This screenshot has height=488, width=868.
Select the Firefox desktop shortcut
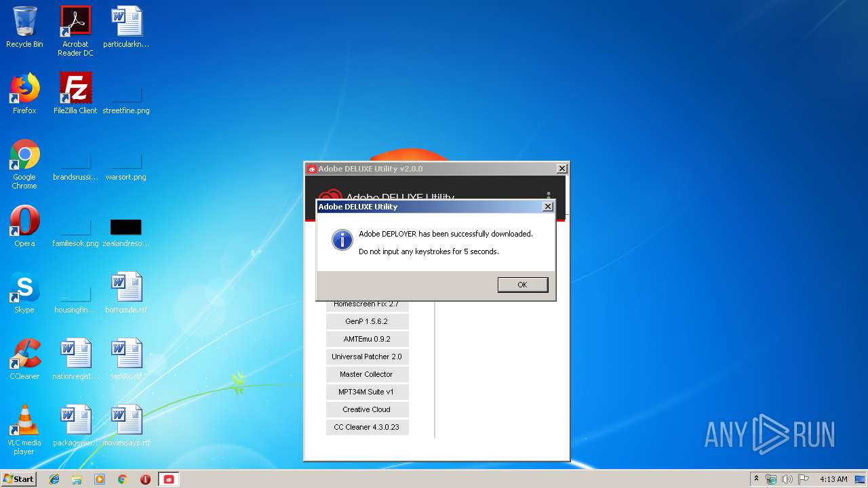24,94
